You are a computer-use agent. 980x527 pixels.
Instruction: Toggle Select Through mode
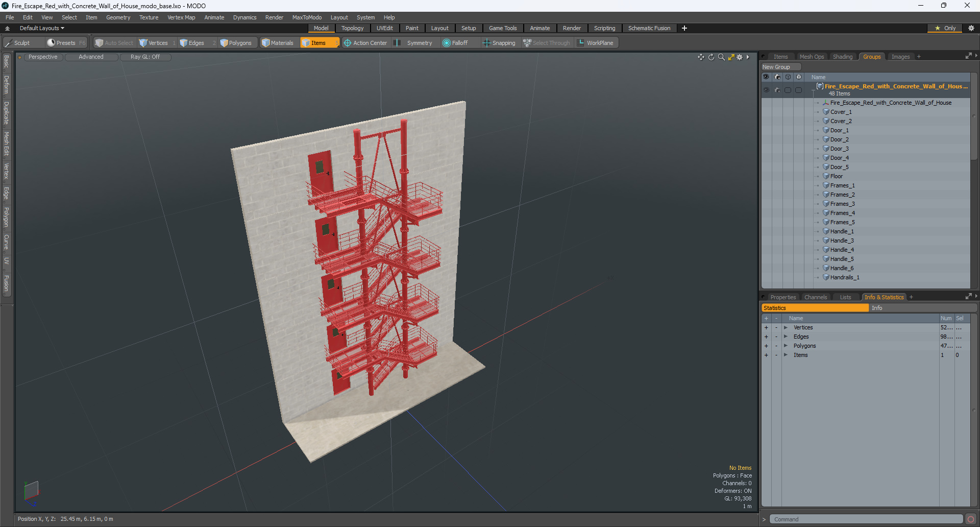547,43
